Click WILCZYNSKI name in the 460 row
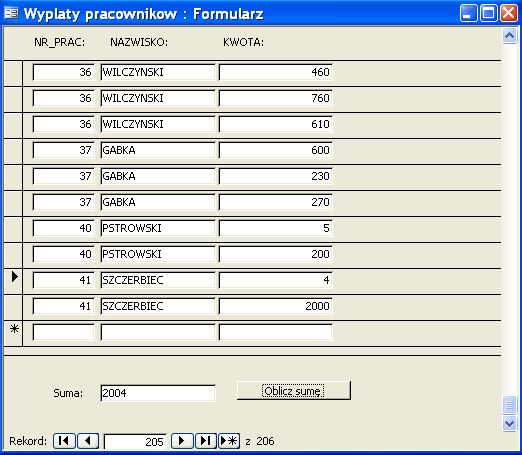 (x=158, y=72)
